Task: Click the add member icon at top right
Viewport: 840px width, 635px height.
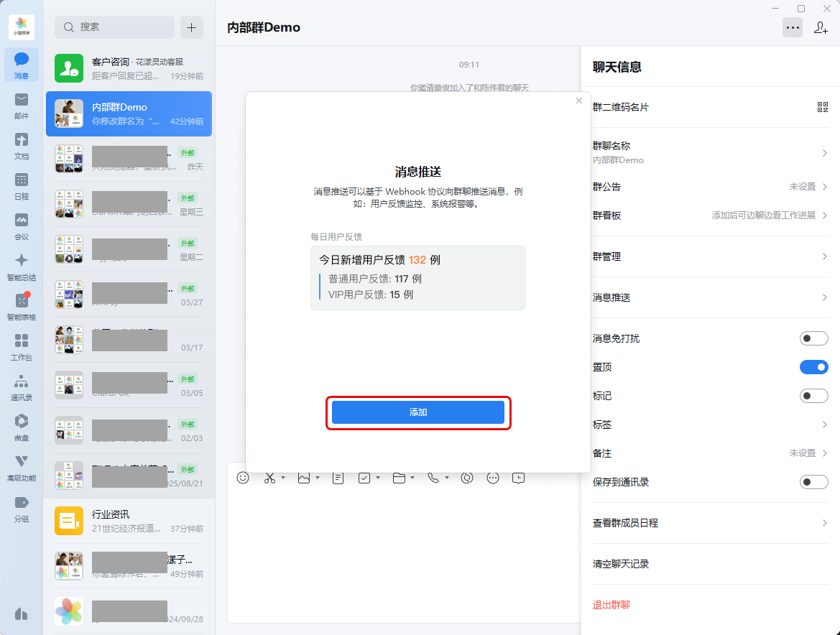Action: [x=821, y=27]
